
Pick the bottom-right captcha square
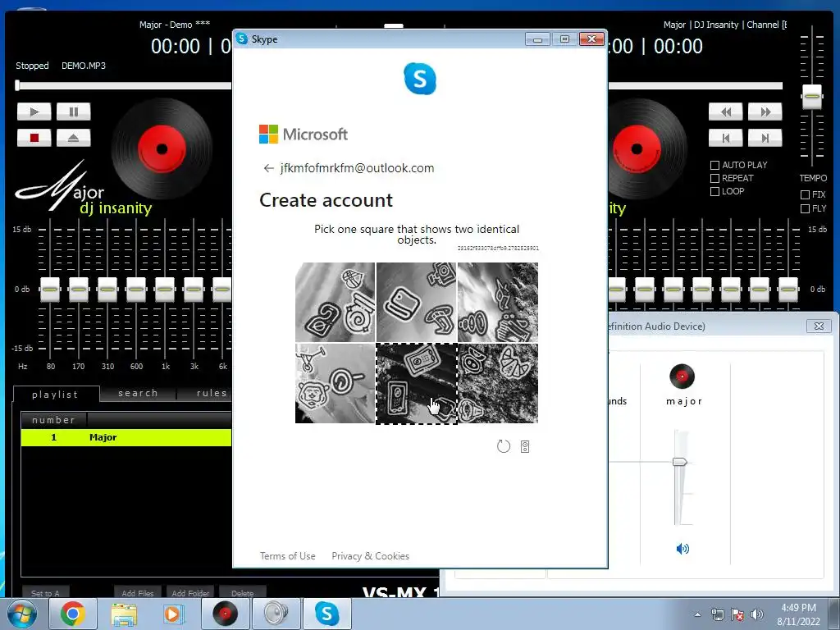[x=498, y=384]
